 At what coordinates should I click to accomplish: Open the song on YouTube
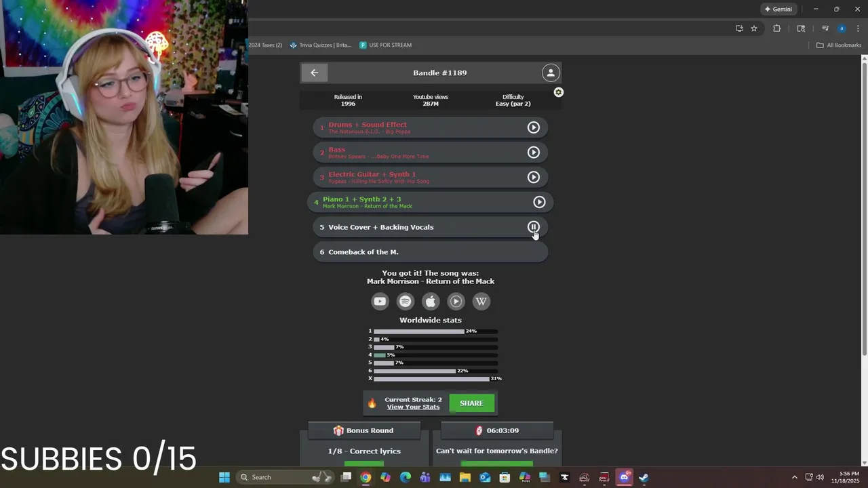click(380, 301)
